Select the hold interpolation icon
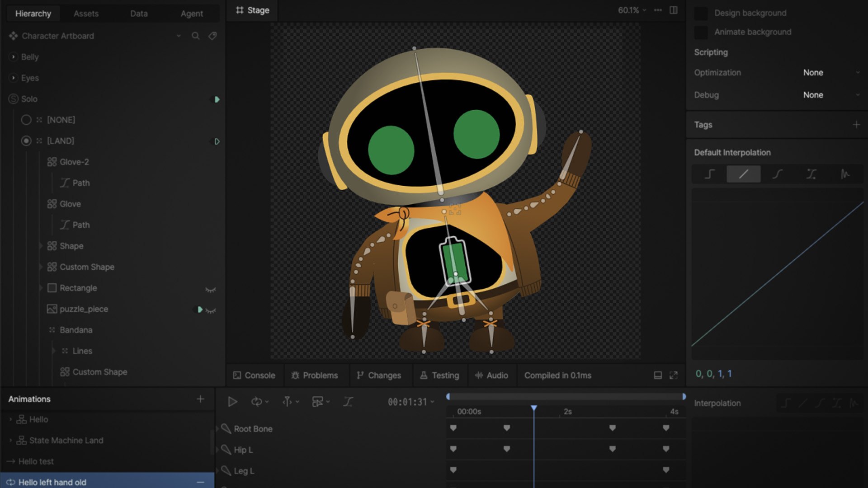This screenshot has height=488, width=868. tap(709, 174)
